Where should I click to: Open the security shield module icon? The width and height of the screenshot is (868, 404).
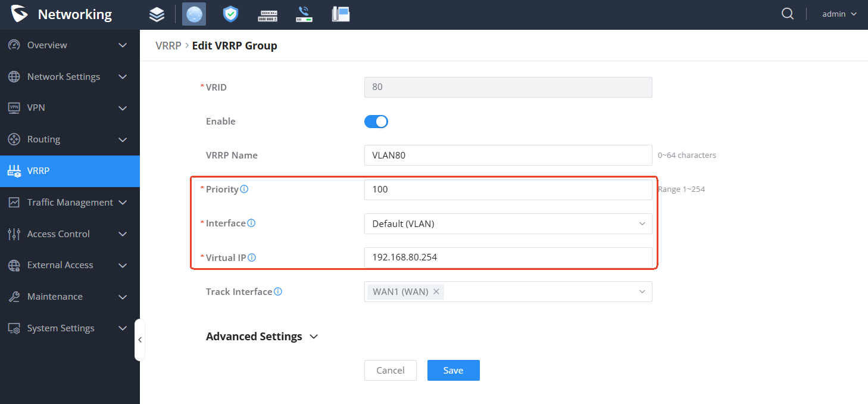click(x=230, y=14)
